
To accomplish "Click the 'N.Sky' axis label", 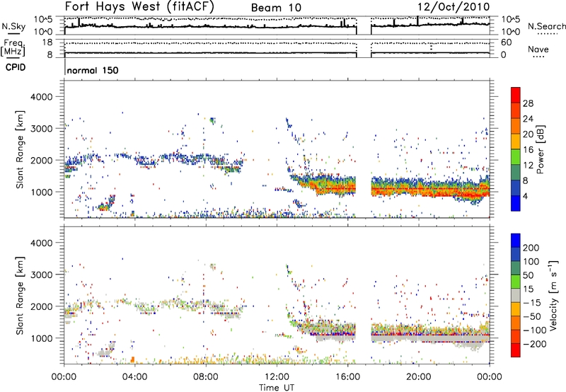I will tap(13, 27).
